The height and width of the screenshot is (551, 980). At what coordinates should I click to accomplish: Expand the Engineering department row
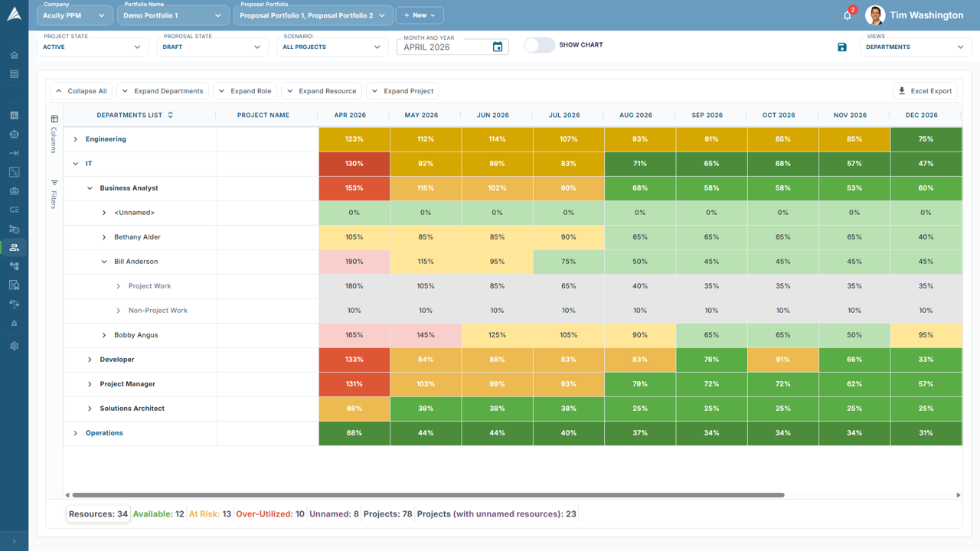tap(75, 139)
